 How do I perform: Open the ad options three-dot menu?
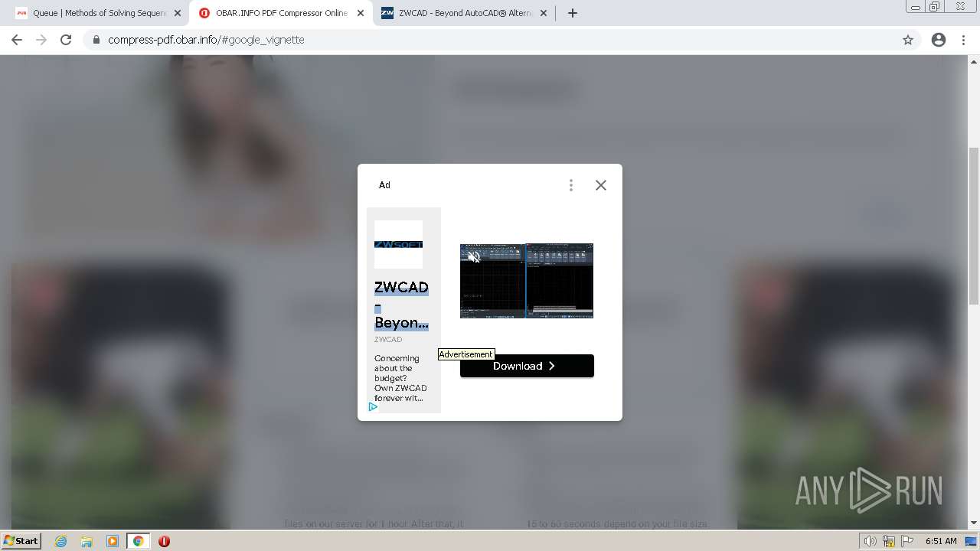[x=570, y=185]
